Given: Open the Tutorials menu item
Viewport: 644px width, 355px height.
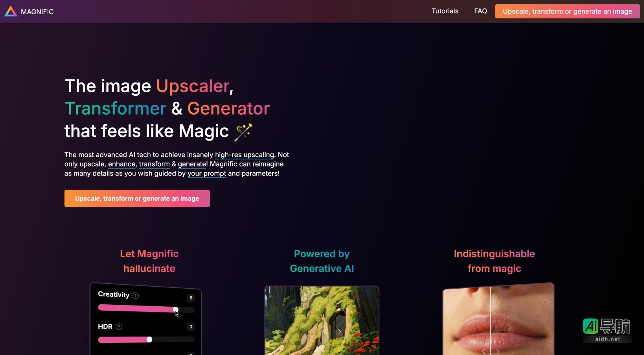Looking at the screenshot, I should (x=445, y=11).
